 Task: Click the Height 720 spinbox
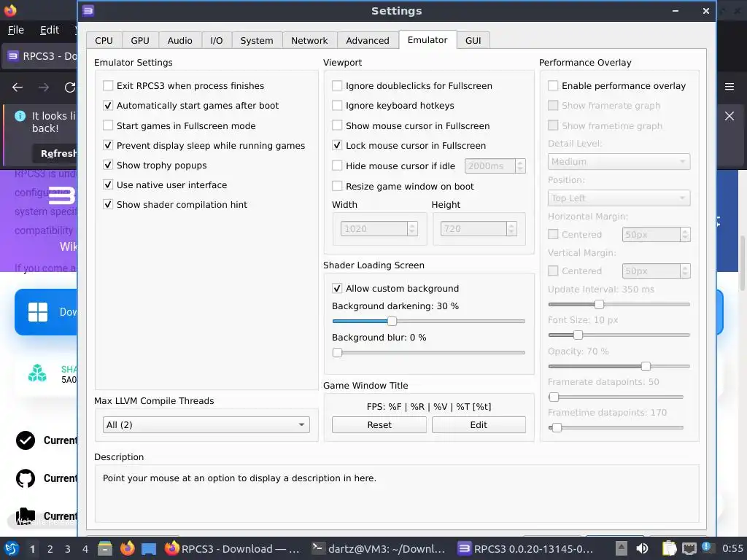point(479,228)
